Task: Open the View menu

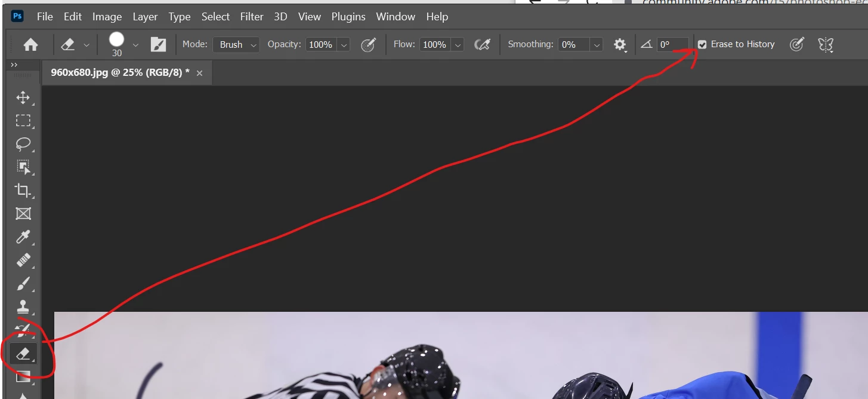Action: pos(309,17)
